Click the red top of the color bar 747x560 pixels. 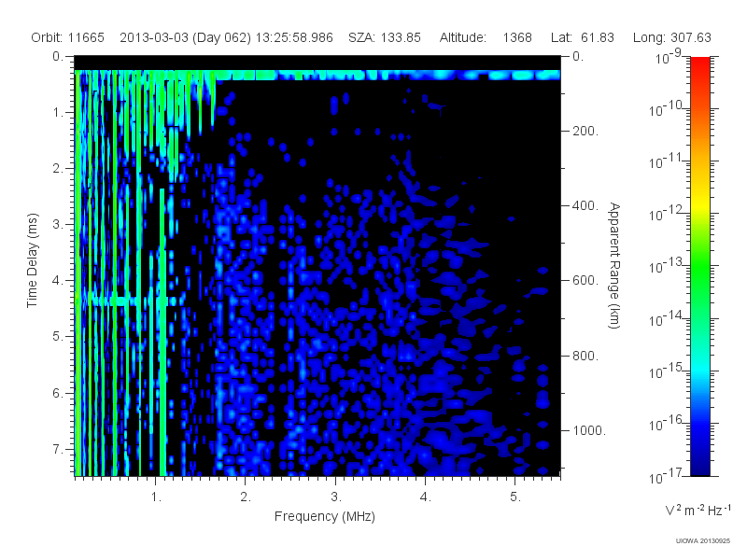point(699,64)
